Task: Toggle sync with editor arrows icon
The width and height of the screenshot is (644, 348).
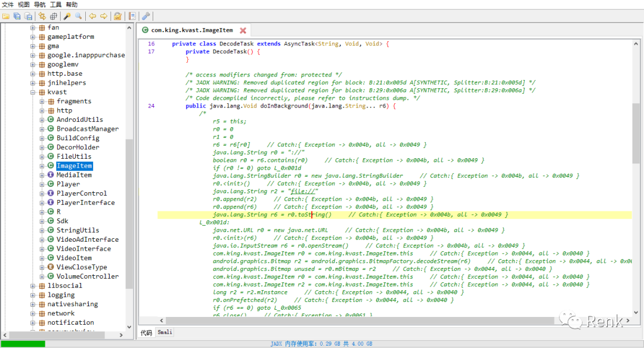Action: point(42,16)
